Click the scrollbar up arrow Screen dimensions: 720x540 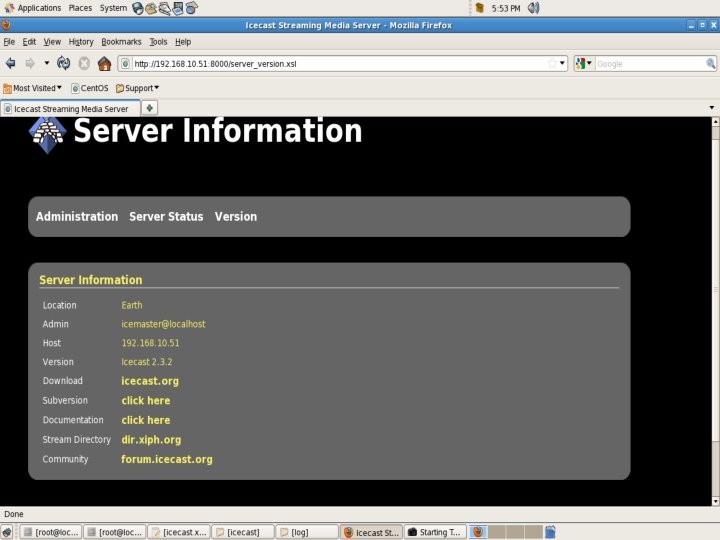[x=715, y=122]
